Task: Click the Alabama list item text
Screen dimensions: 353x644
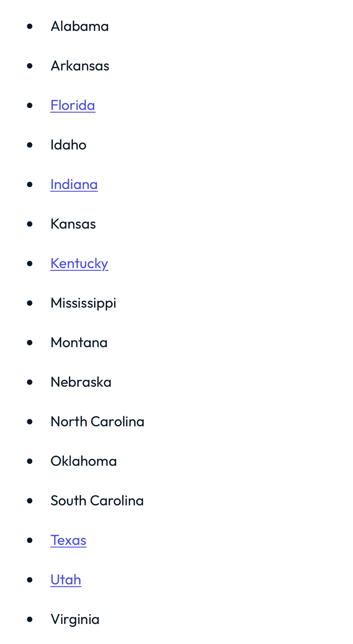Action: point(80,26)
